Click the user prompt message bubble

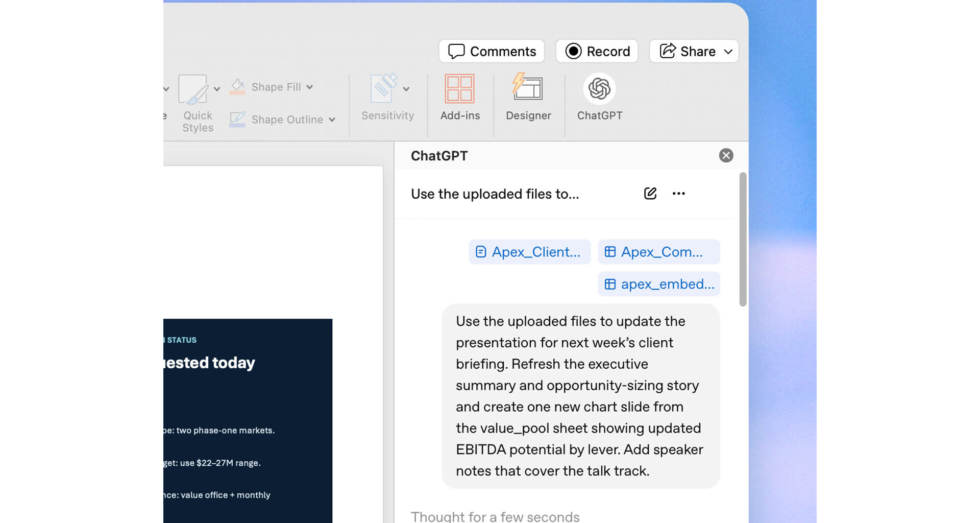pos(581,396)
